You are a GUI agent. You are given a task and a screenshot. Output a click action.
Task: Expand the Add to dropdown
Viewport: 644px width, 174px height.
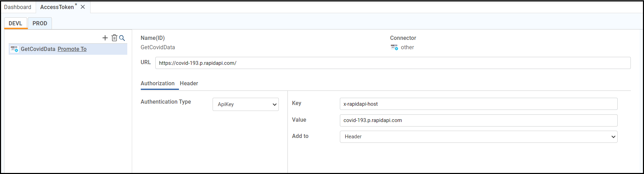click(x=479, y=137)
